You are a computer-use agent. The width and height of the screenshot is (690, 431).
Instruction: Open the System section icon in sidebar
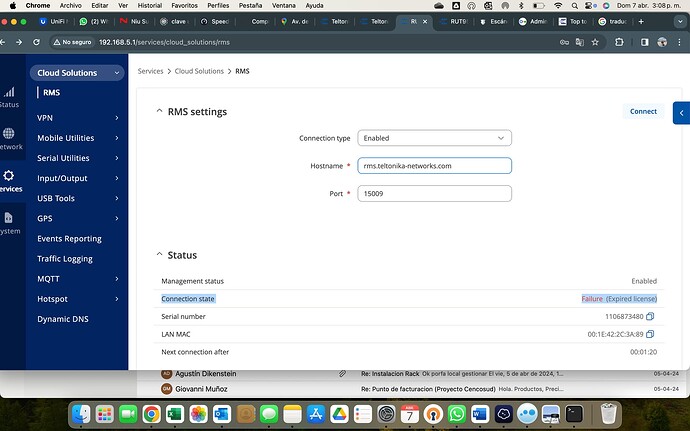(x=8, y=217)
